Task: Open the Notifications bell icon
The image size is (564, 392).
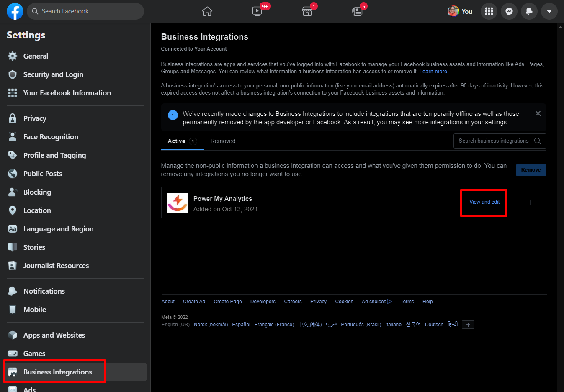Action: [529, 11]
